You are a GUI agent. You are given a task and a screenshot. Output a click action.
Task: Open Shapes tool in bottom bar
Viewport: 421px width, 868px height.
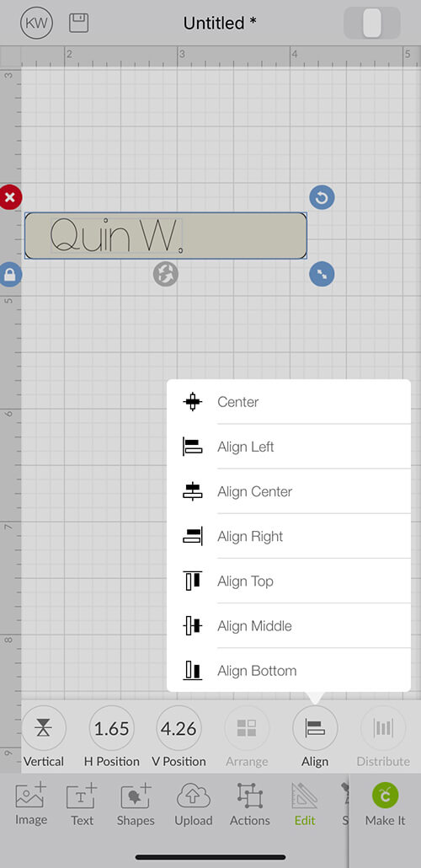pyautogui.click(x=136, y=804)
